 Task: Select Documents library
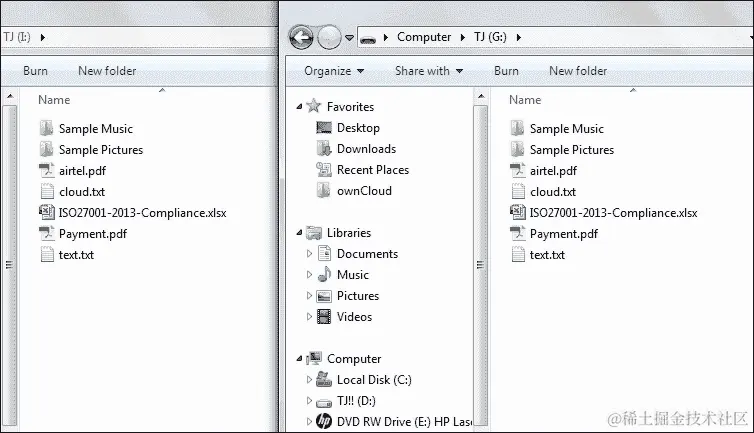pyautogui.click(x=367, y=254)
